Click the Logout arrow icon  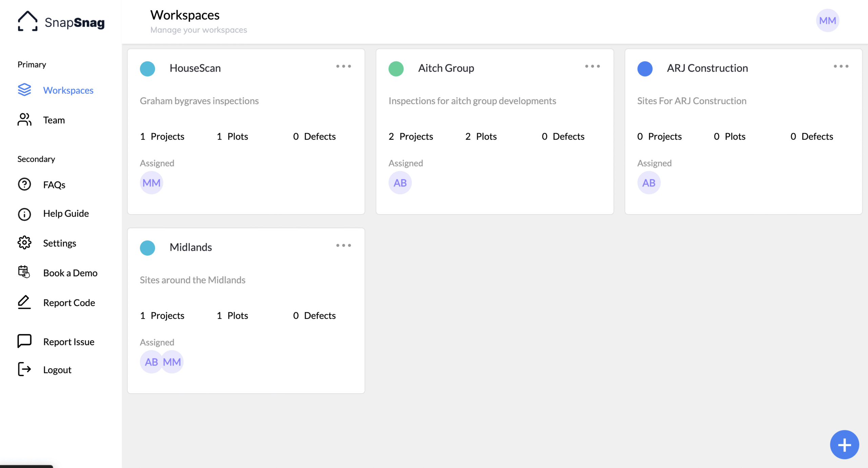click(x=24, y=369)
